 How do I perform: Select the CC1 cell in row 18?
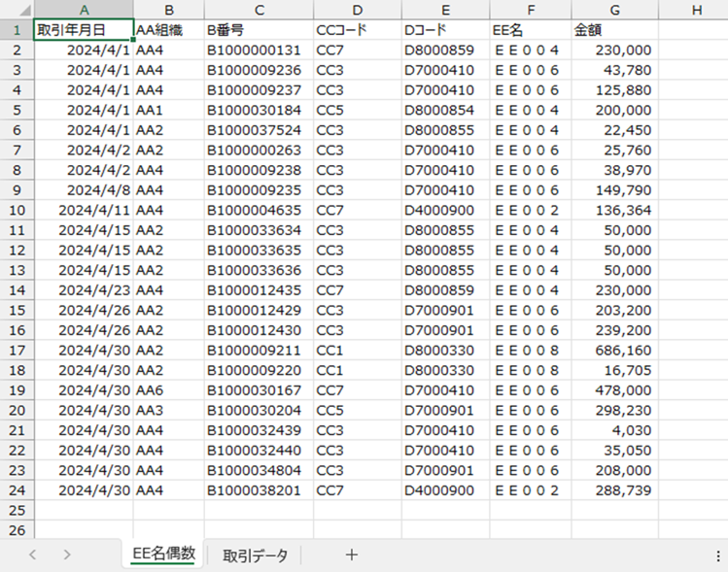[x=357, y=369]
